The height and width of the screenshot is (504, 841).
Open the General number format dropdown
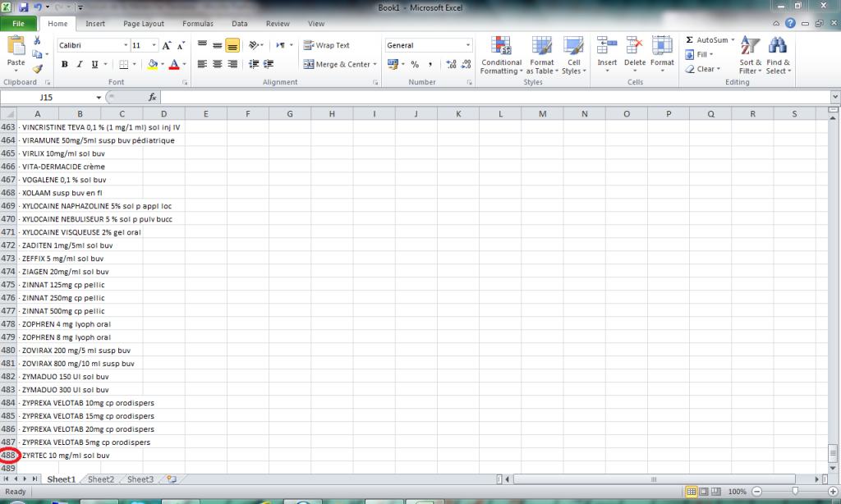coord(467,45)
